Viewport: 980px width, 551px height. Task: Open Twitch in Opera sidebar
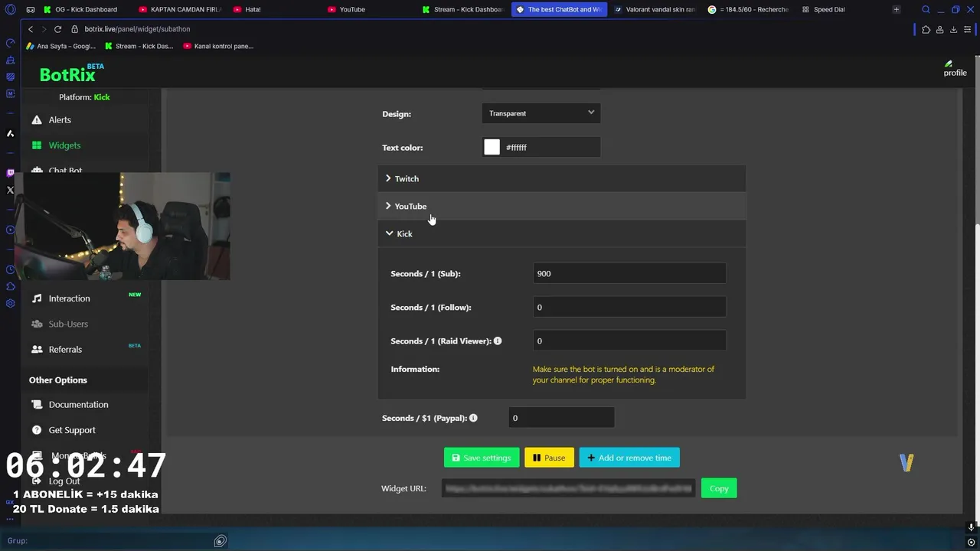pos(11,173)
